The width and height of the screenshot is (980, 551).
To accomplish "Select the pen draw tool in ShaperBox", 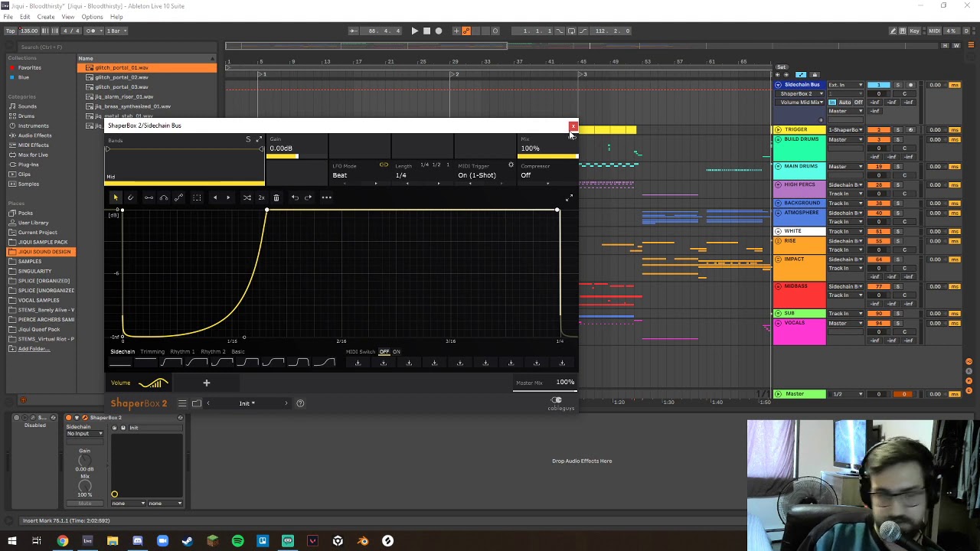I will (130, 197).
